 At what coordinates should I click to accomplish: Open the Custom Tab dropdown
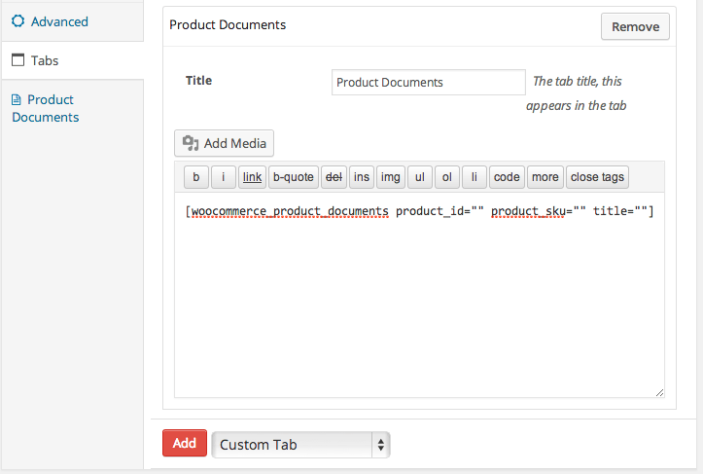[301, 444]
